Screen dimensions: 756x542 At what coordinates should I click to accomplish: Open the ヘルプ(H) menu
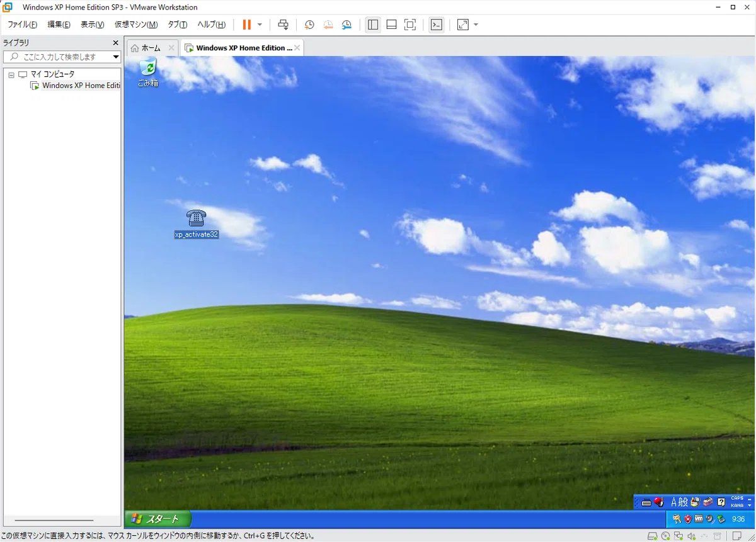pos(211,25)
